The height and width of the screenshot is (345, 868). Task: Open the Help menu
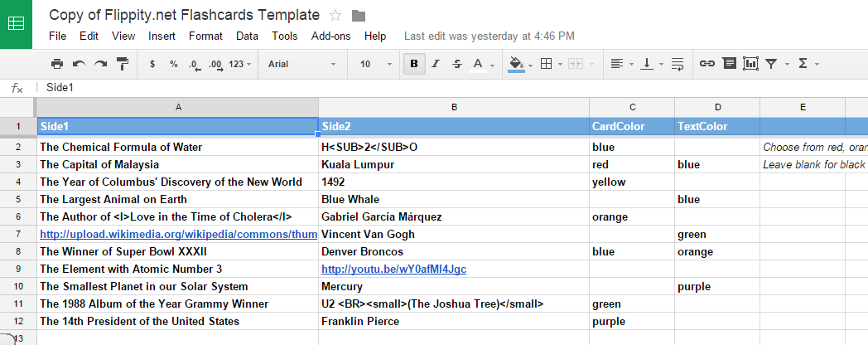374,36
